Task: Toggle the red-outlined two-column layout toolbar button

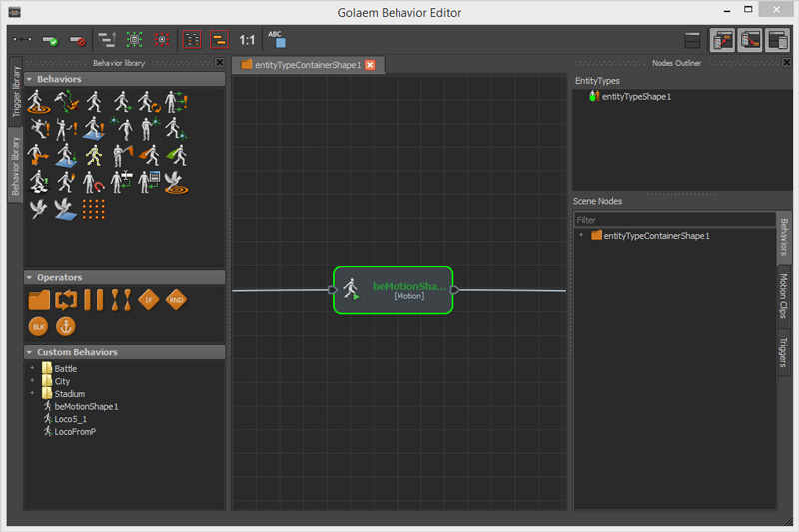Action: pyautogui.click(x=192, y=40)
